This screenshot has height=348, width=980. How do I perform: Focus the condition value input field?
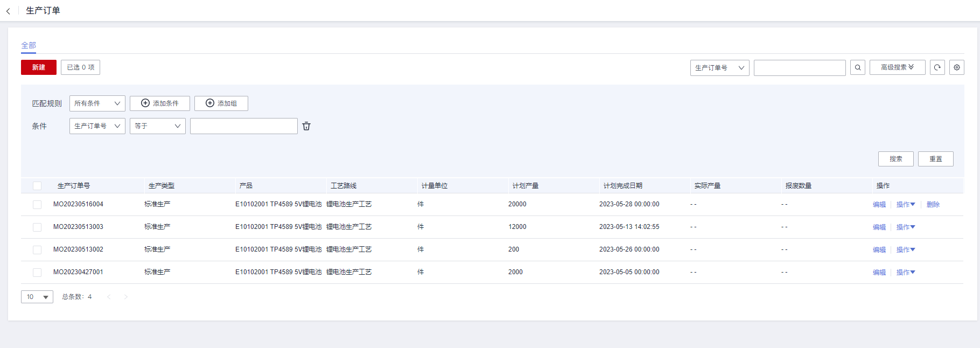[x=244, y=126]
